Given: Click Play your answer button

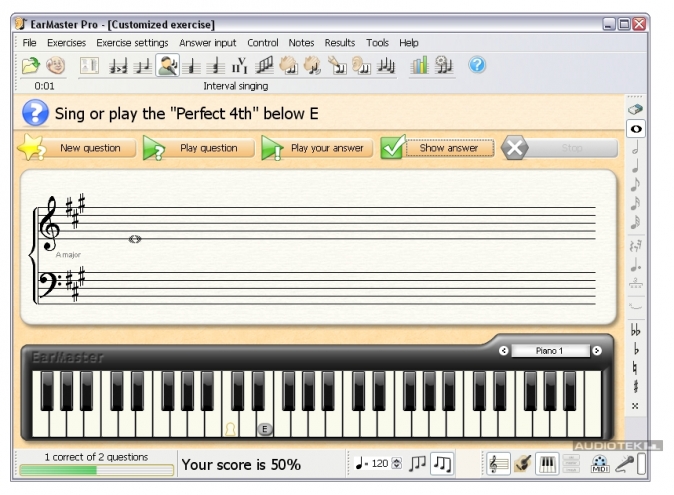Looking at the screenshot, I should 317,148.
